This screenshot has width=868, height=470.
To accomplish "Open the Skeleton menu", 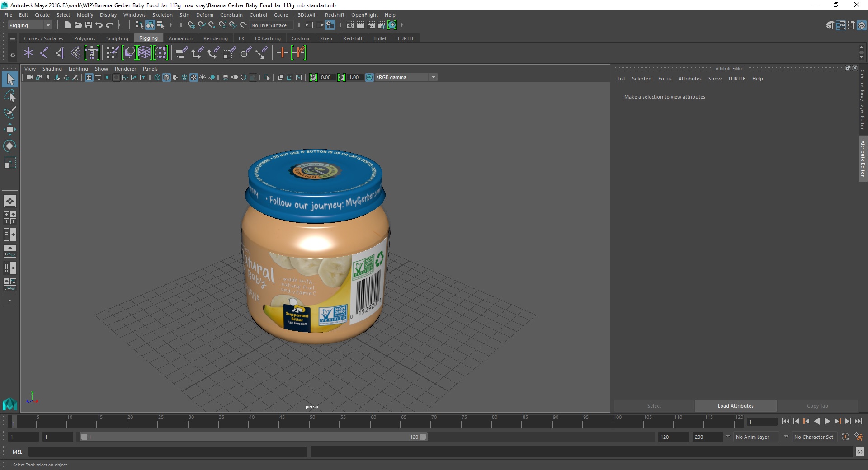I will pyautogui.click(x=162, y=15).
